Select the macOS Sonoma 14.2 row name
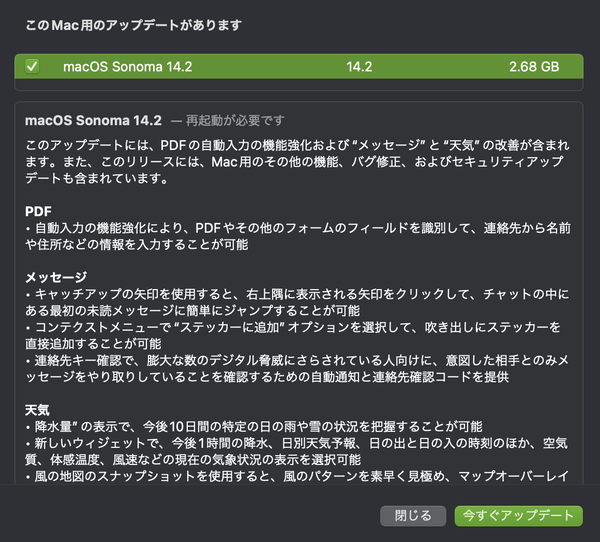 point(127,67)
